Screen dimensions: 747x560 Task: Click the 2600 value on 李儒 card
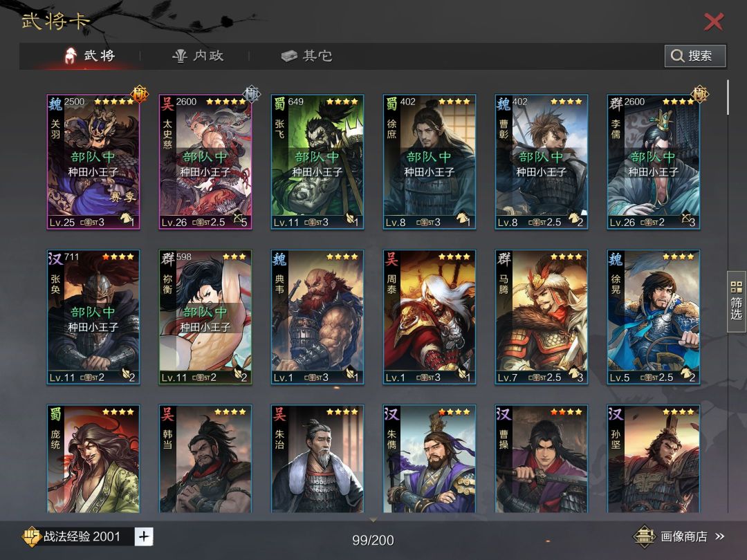(634, 102)
